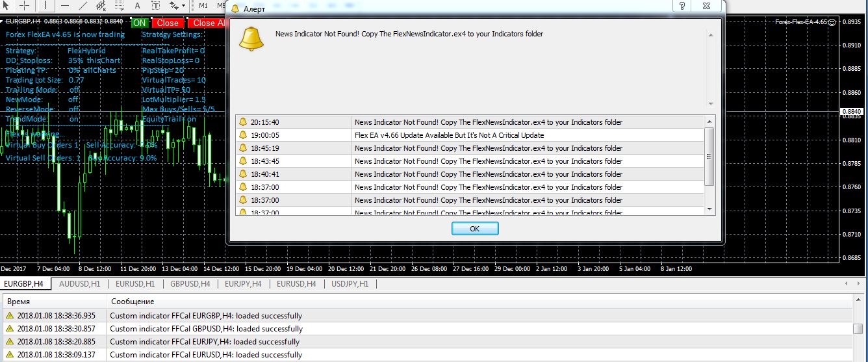
Task: Click the Сообщение column header
Action: click(x=479, y=302)
